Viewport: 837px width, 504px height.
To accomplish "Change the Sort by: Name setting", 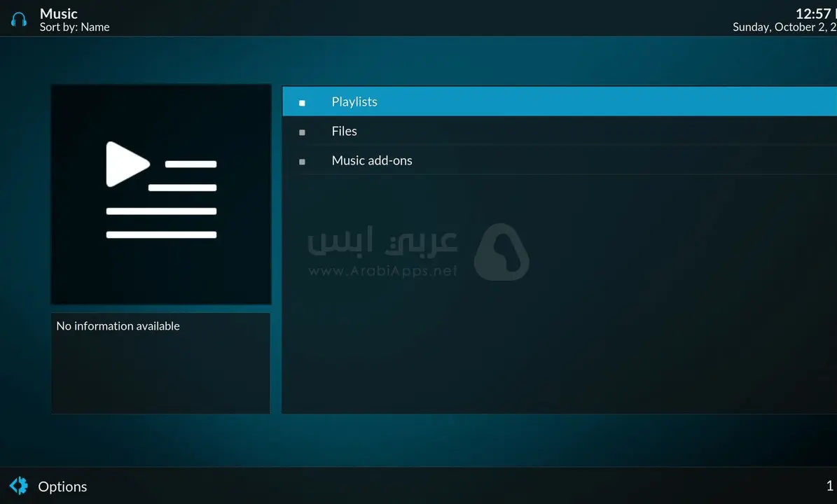I will 74,27.
